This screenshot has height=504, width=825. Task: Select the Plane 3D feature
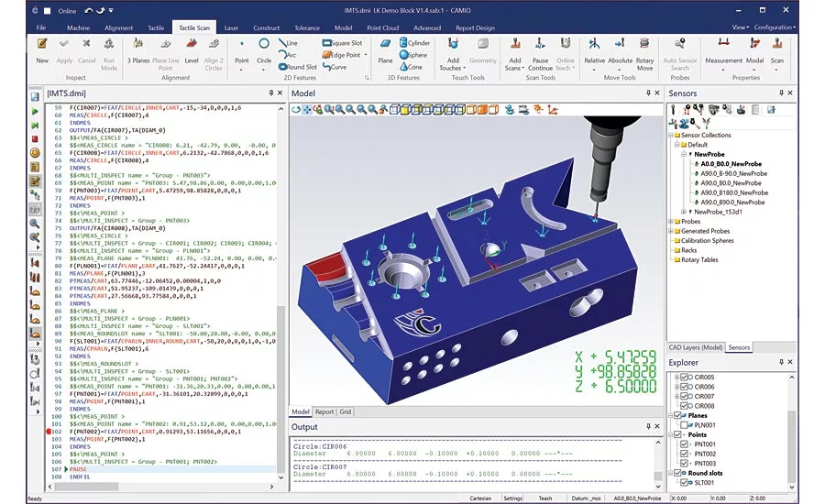385,50
